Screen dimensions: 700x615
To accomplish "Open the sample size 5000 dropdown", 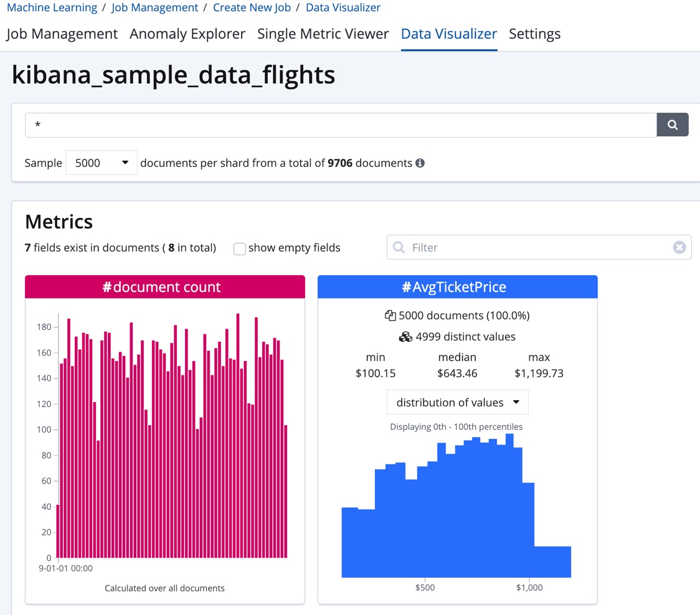I will (101, 162).
